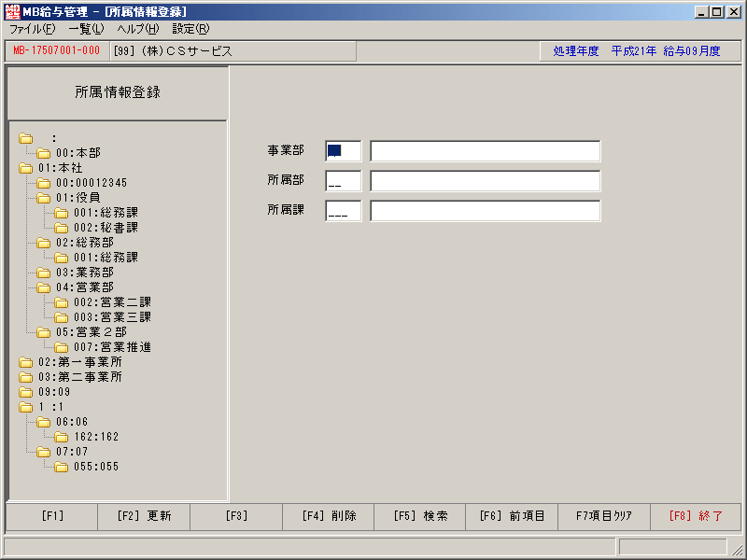Click the folder icon next to 05:営業2部

43,332
